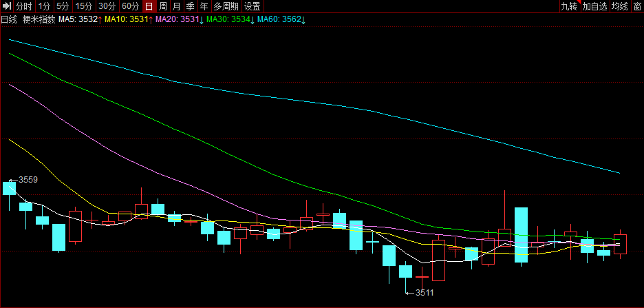Click the 日线 label
Screen dimensions: 644x308
9,19
